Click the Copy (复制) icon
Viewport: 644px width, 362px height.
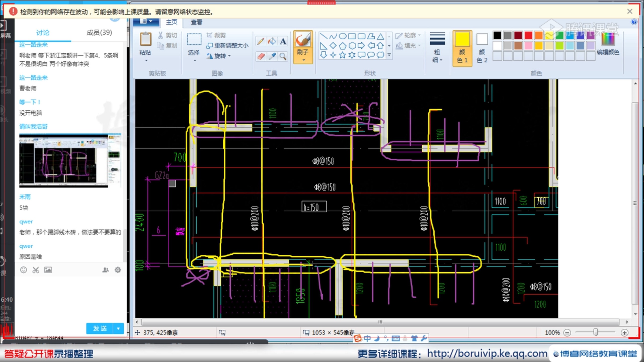(160, 46)
